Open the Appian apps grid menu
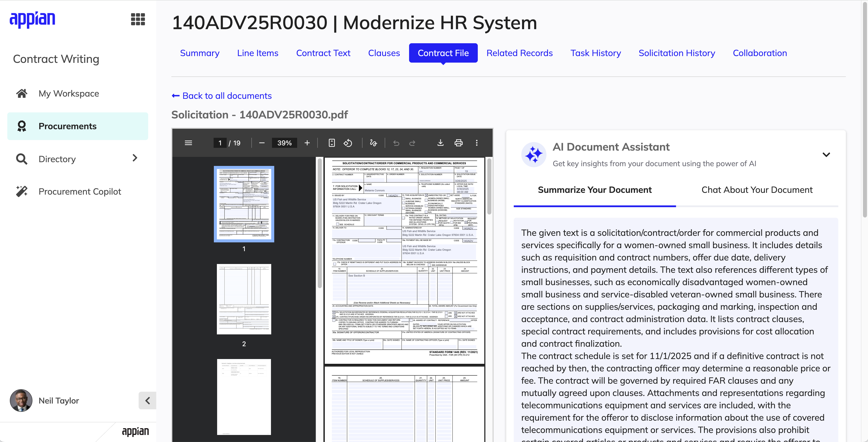 [x=138, y=19]
